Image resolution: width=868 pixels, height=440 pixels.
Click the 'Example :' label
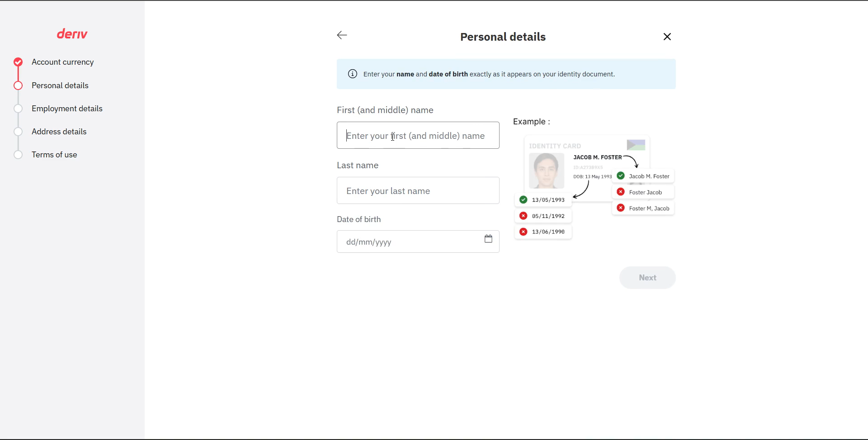coord(532,122)
